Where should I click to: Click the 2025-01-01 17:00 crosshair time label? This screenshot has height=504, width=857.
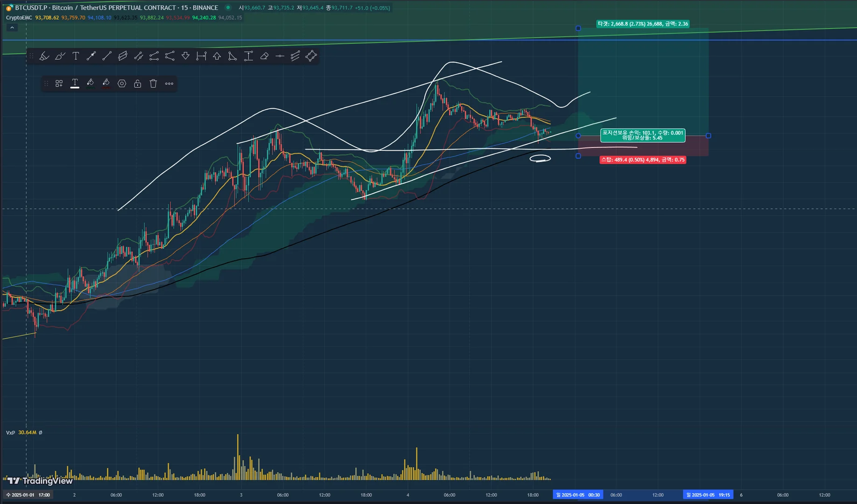(x=28, y=495)
